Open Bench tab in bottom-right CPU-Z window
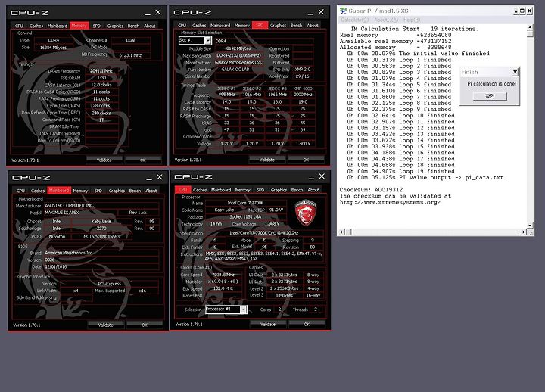This screenshot has height=392, width=545. pos(297,190)
